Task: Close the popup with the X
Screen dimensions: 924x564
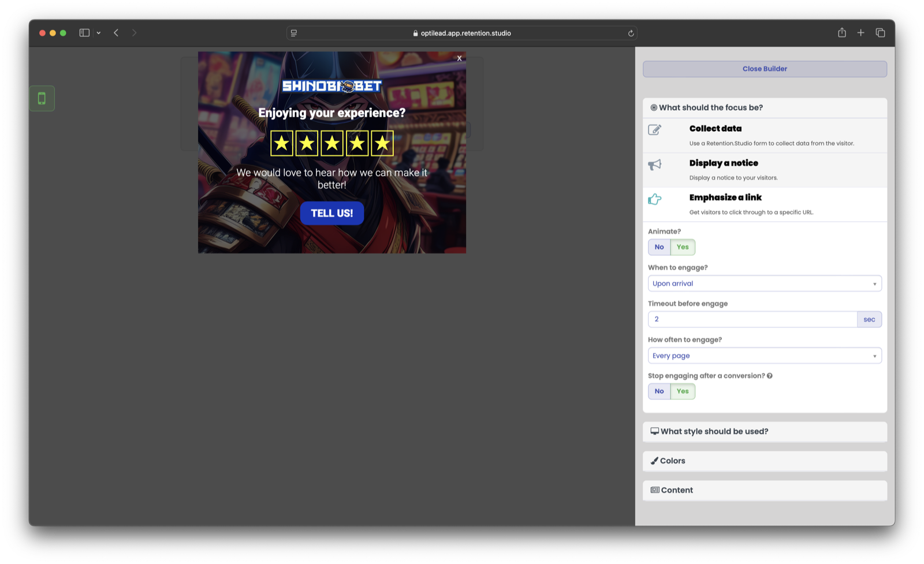Action: point(459,58)
